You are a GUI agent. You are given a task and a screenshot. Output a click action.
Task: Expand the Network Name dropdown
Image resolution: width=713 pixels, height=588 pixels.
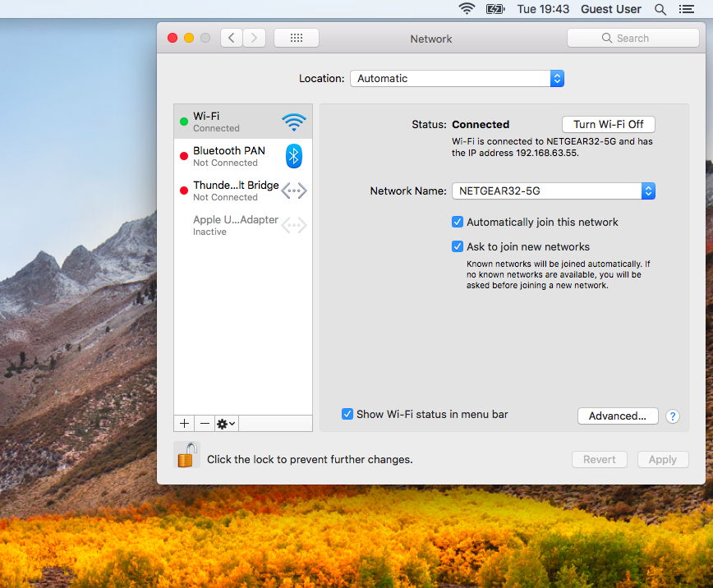tap(553, 191)
